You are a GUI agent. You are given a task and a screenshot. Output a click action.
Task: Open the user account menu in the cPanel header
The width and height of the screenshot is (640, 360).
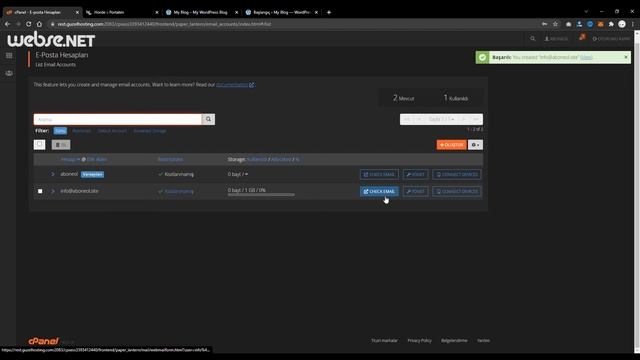pyautogui.click(x=556, y=39)
